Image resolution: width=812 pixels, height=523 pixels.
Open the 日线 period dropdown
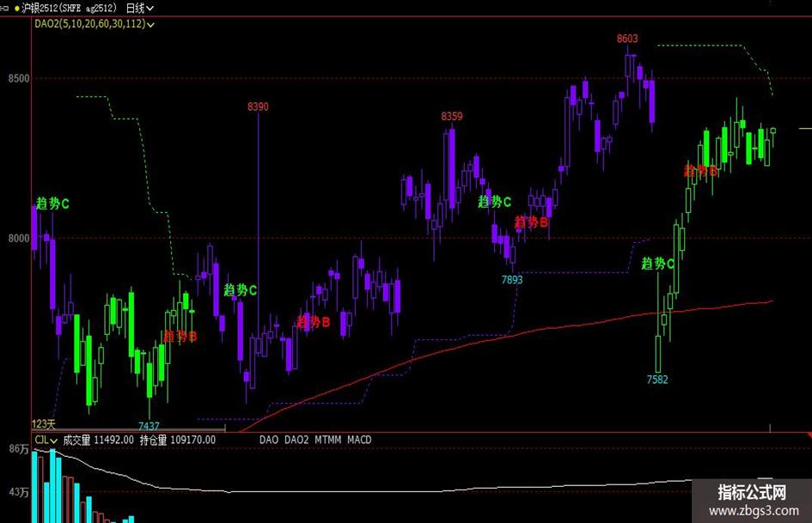(x=139, y=9)
